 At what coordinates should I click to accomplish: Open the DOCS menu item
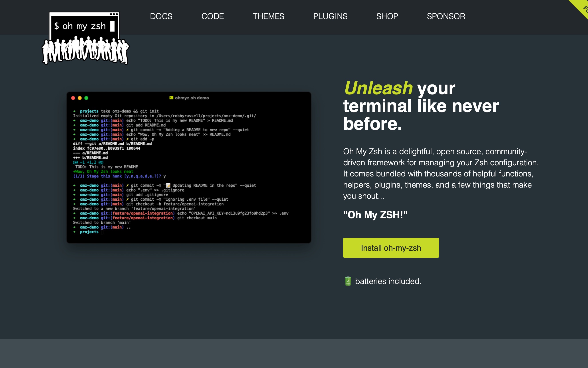pyautogui.click(x=161, y=16)
